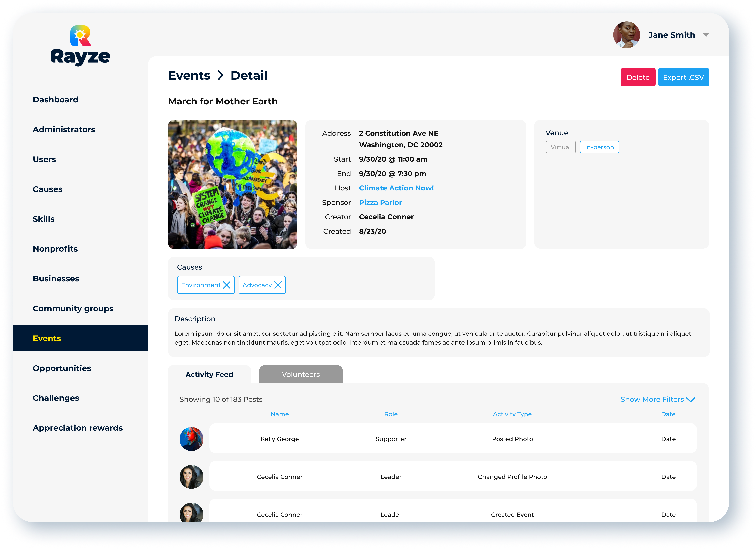Screen dimensions: 756x549
Task: Open Administrators in the sidebar
Action: point(64,129)
